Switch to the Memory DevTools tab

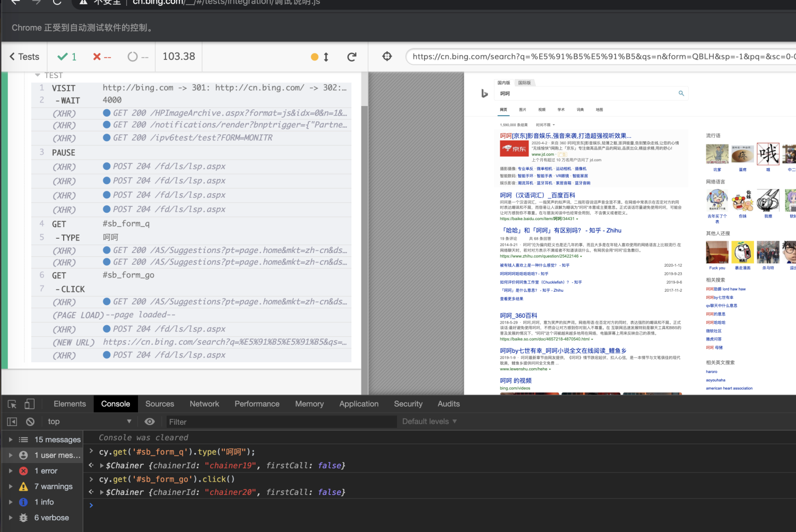click(x=309, y=404)
